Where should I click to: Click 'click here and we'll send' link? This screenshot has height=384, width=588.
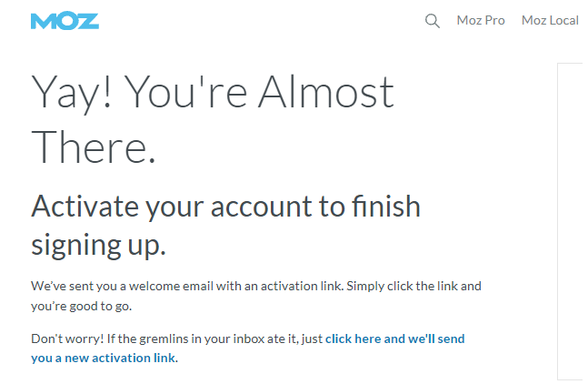(x=394, y=339)
